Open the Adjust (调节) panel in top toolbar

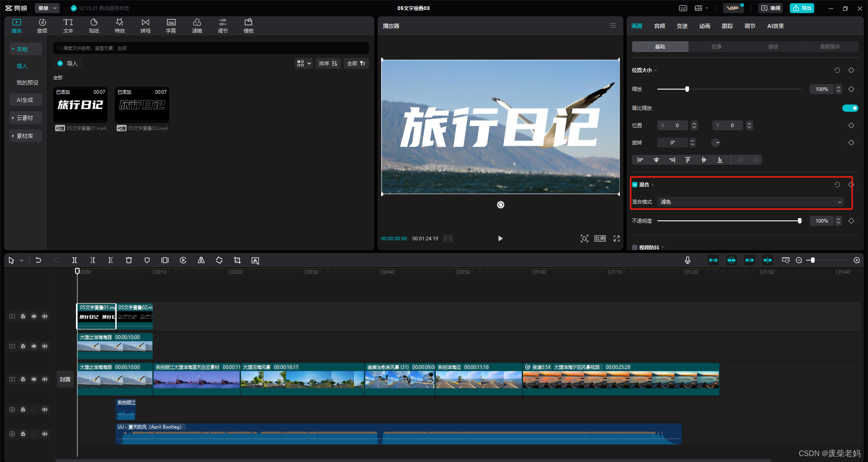222,26
